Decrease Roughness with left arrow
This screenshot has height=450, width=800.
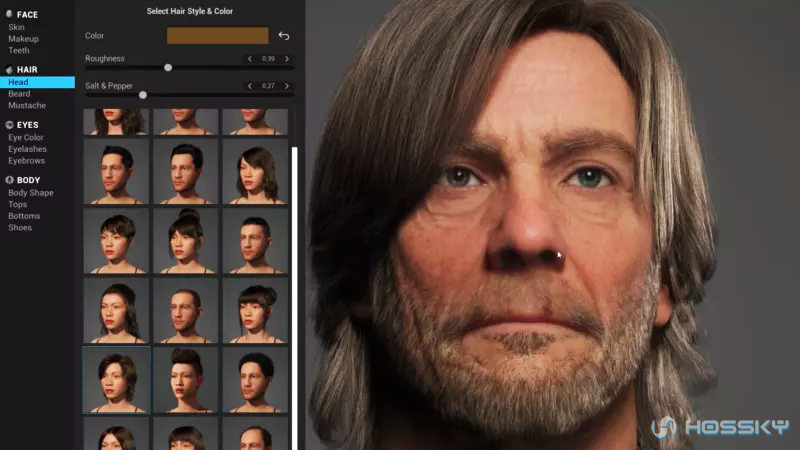pyautogui.click(x=249, y=59)
